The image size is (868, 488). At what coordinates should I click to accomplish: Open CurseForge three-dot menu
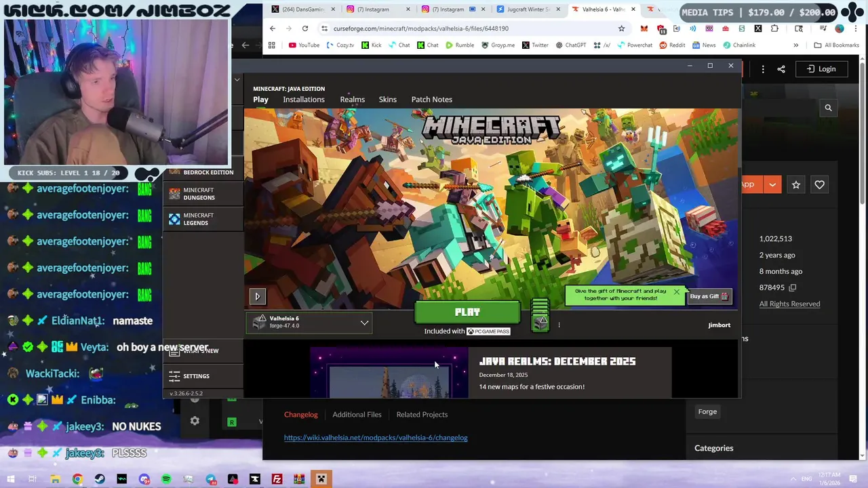(x=763, y=69)
